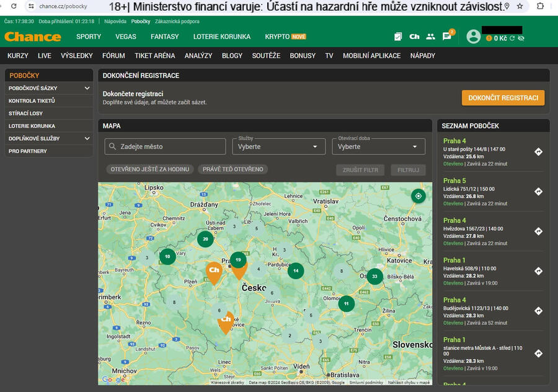Refresh the 0 Kč balance
Image resolution: width=558 pixels, height=392 pixels.
[512, 38]
